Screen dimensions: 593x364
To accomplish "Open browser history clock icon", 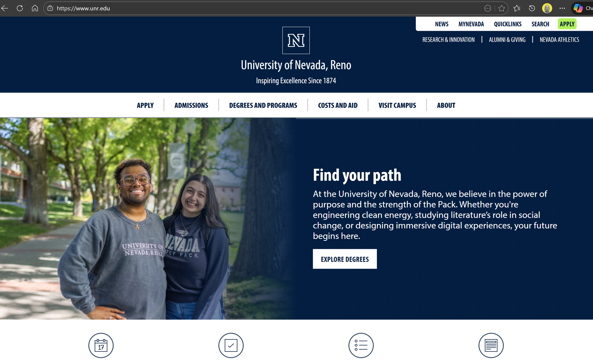I will coord(532,9).
